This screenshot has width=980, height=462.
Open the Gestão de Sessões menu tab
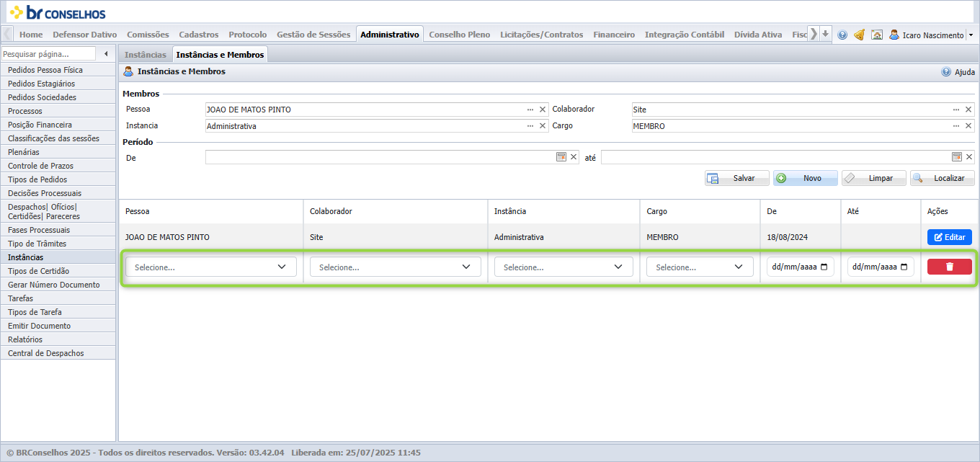[313, 35]
